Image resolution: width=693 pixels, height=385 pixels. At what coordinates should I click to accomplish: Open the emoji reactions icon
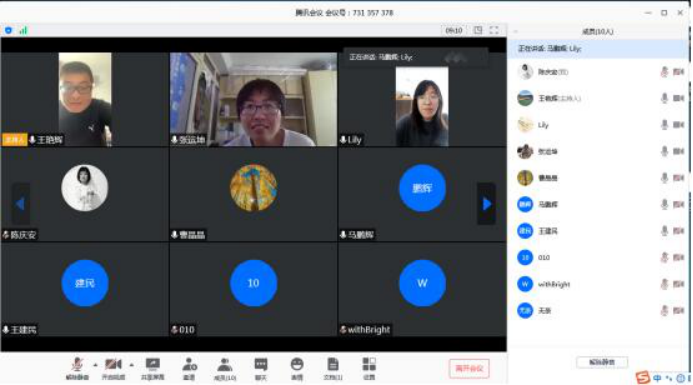click(x=297, y=369)
